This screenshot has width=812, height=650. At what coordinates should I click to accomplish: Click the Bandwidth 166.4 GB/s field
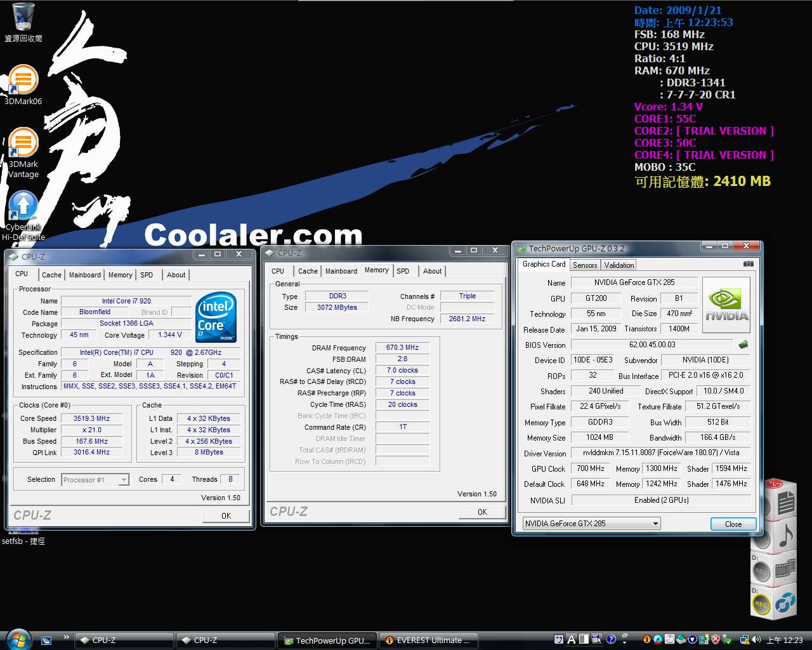point(717,437)
